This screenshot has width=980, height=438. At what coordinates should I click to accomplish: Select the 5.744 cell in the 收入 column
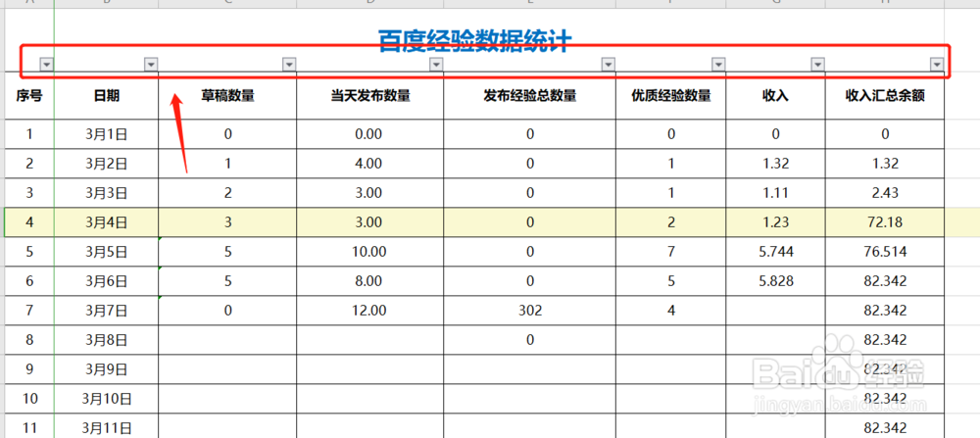pyautogui.click(x=775, y=252)
